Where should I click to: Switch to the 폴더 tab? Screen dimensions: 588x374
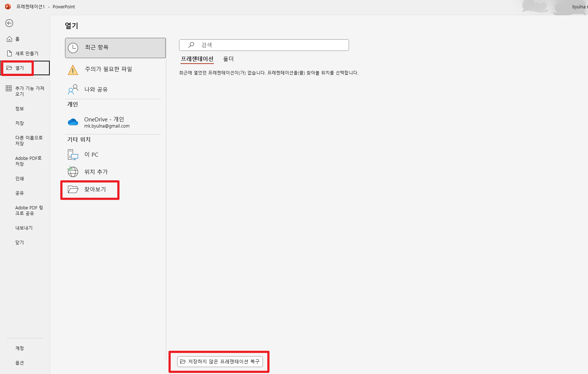[x=229, y=59]
